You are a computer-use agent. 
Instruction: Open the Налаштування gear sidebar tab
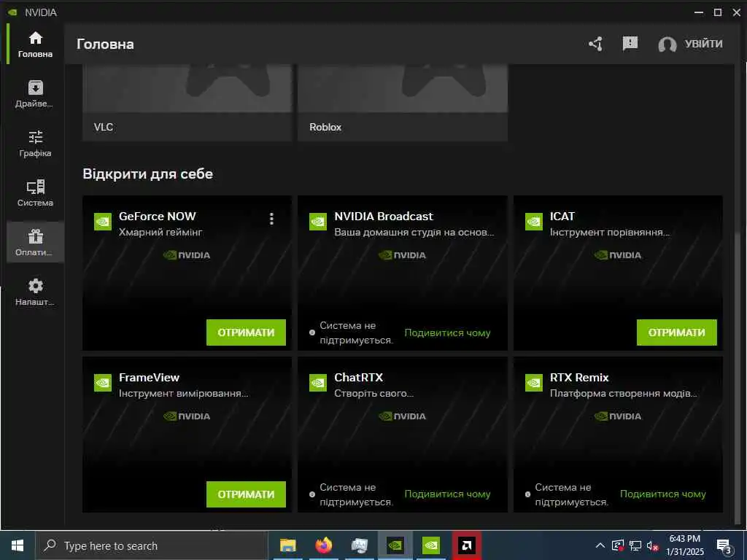point(35,292)
